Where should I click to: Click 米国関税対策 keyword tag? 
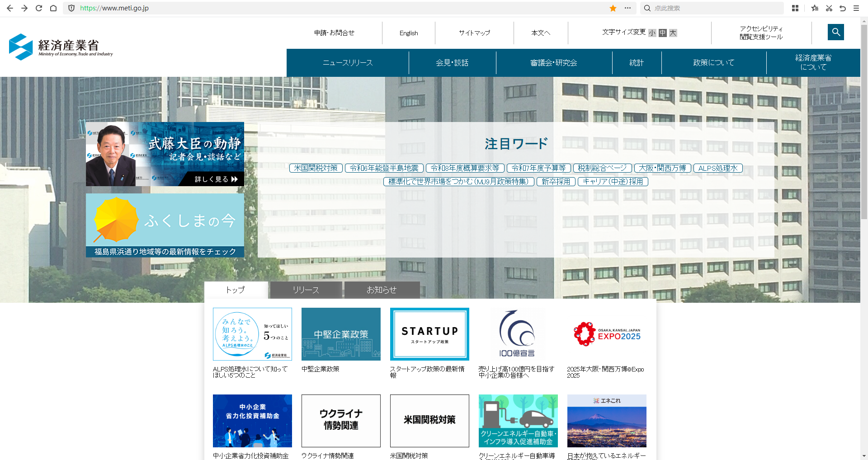(x=316, y=168)
